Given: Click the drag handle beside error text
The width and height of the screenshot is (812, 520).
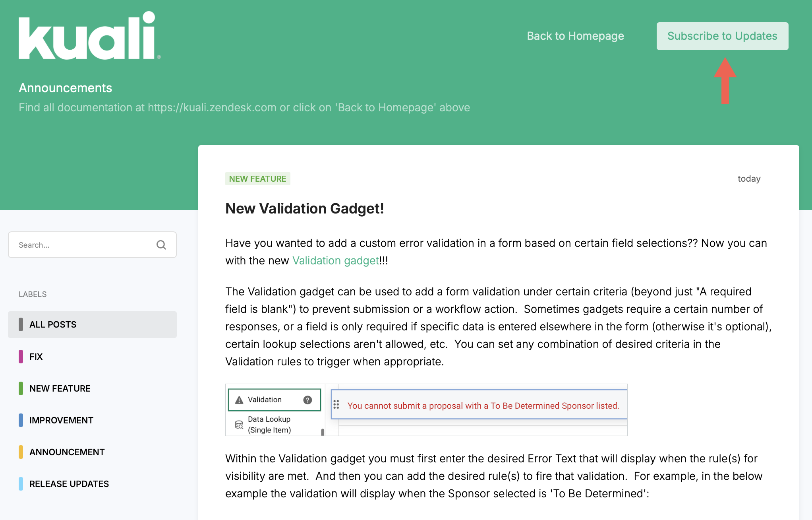Looking at the screenshot, I should 336,405.
